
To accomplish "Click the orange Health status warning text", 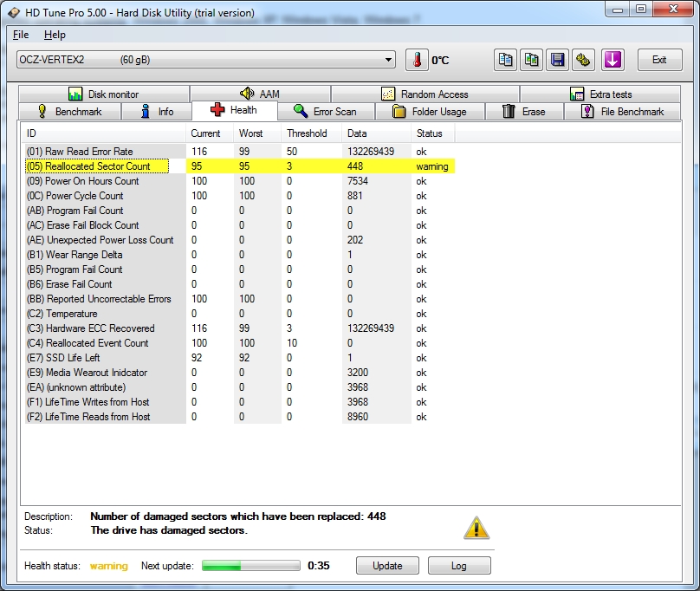I will point(108,566).
